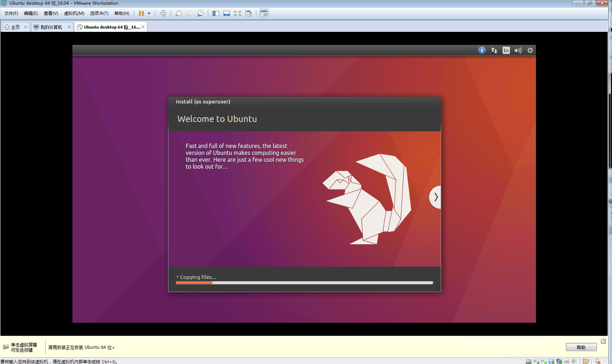The height and width of the screenshot is (364, 612).
Task: Close the 我的计算机 tab
Action: tap(69, 27)
